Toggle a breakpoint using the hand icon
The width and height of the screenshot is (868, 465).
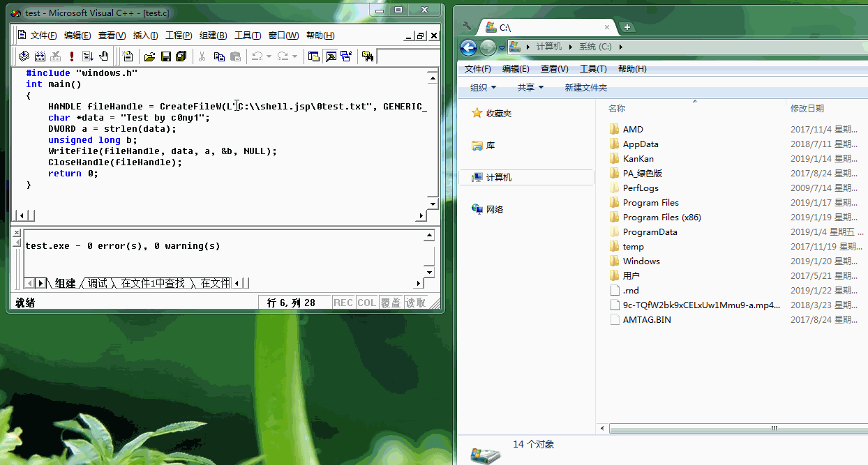(104, 56)
